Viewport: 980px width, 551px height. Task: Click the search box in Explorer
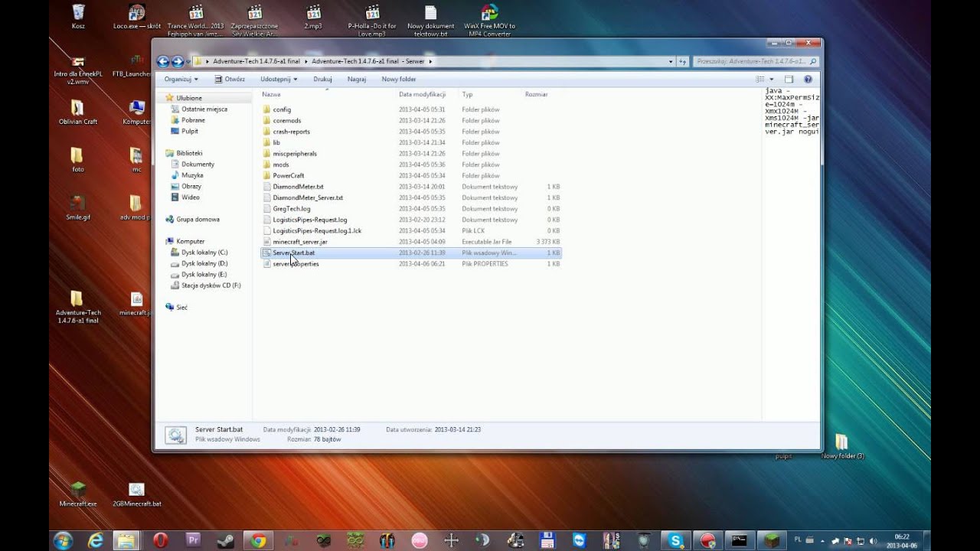(x=755, y=61)
